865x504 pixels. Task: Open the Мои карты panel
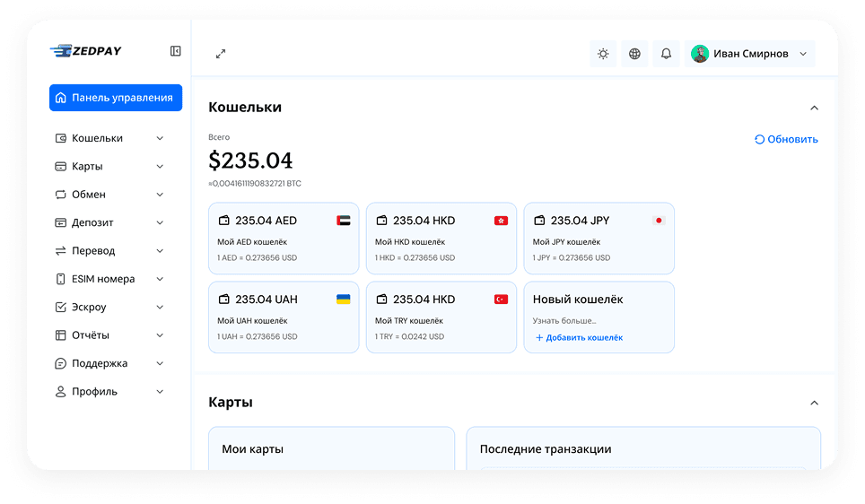pyautogui.click(x=331, y=448)
